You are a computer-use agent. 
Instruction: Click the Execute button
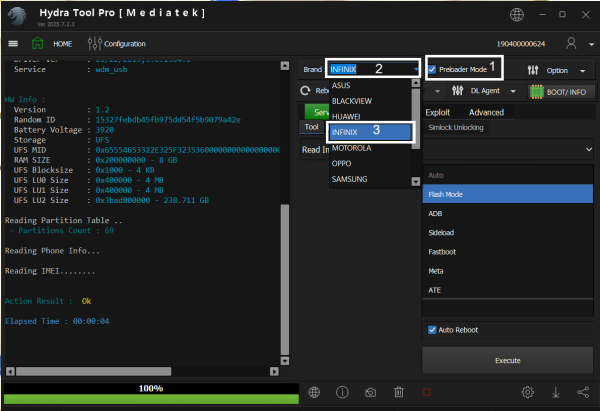tap(507, 360)
